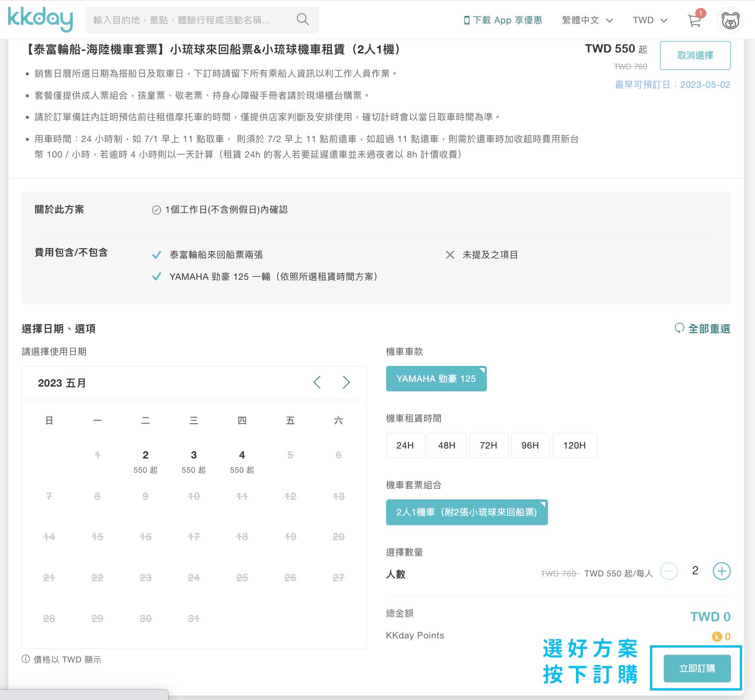Open the TWD currency dropdown

click(650, 20)
